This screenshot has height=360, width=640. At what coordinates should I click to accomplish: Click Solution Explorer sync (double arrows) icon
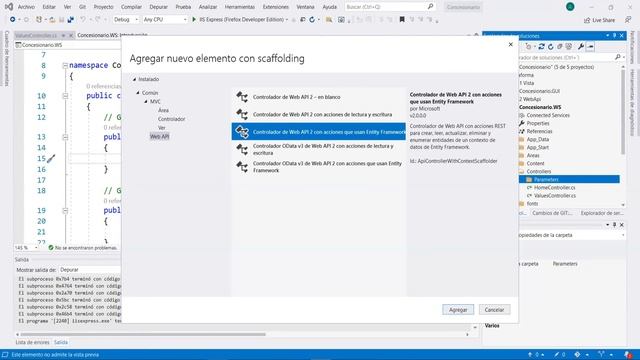(541, 47)
